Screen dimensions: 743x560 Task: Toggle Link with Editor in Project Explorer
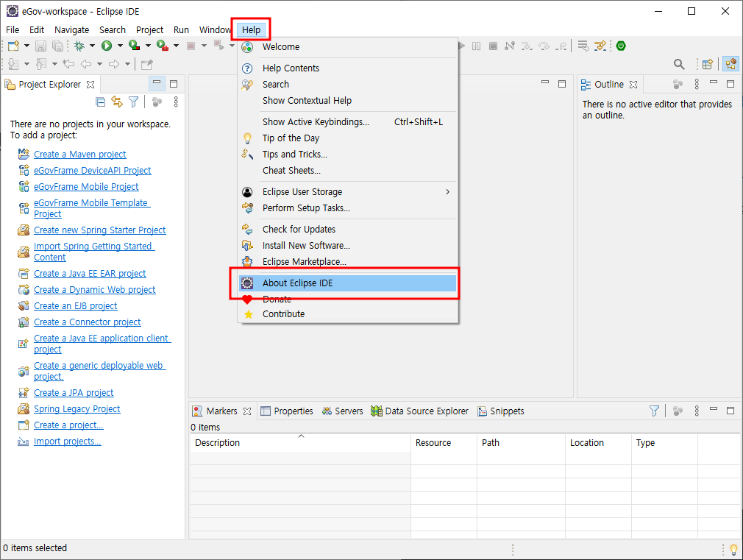point(117,102)
